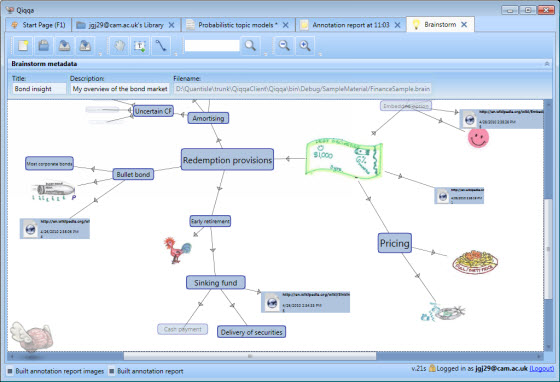
Task: Save the brainstorm using first disk-tray icon
Action: point(65,46)
